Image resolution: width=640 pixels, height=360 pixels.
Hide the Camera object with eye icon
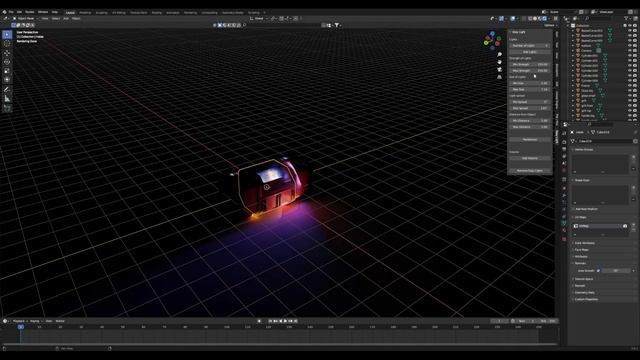click(x=629, y=51)
